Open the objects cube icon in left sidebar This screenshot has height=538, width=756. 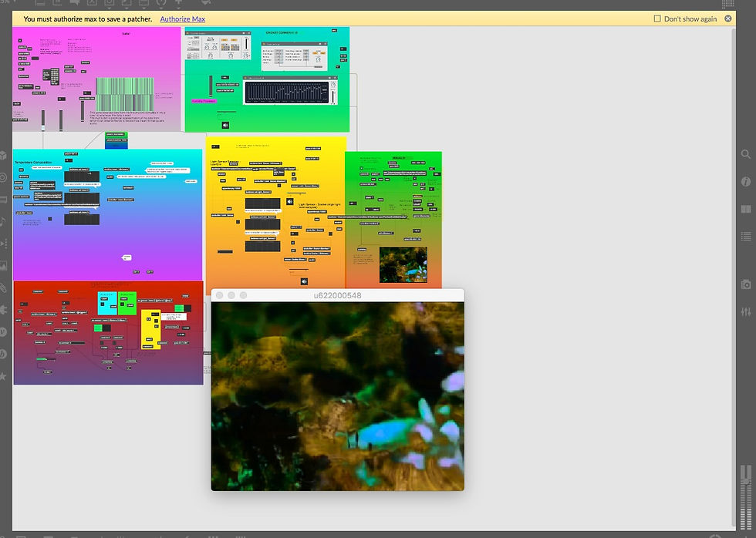point(3,155)
